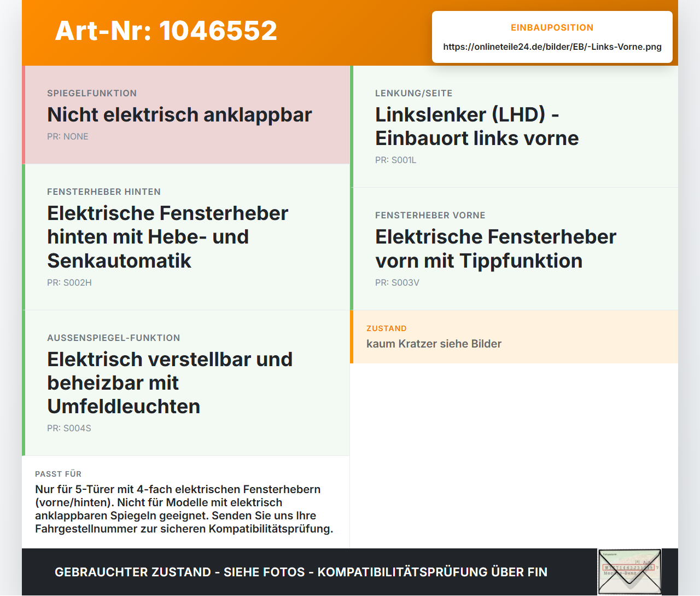Click the ZUSTAND label
Viewport: 700px width, 596px height.
pos(387,328)
